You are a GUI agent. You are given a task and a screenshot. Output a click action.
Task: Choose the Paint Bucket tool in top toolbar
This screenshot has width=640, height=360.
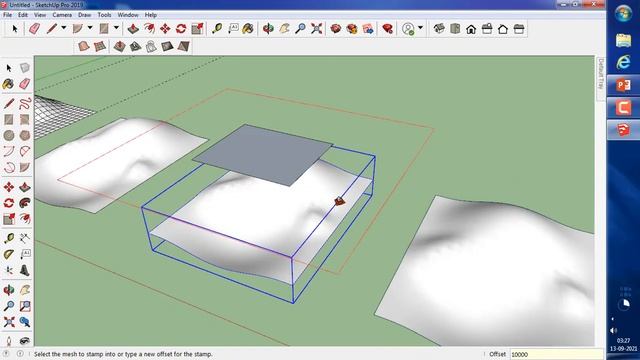click(248, 29)
